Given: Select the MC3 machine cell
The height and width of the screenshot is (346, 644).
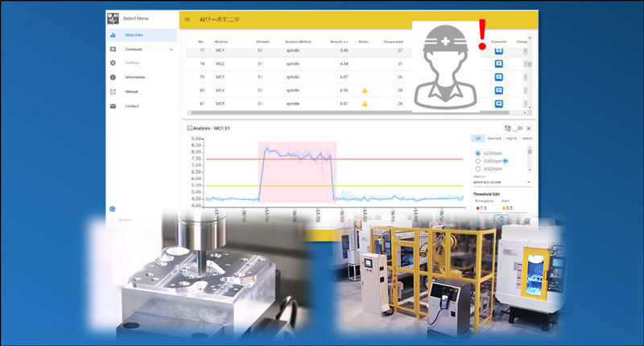Looking at the screenshot, I should (220, 77).
